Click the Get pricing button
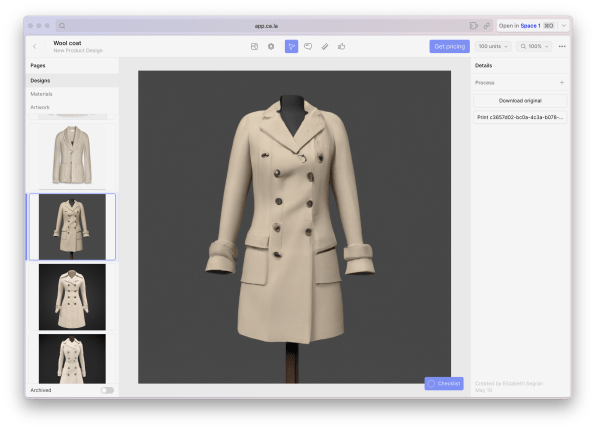 click(x=450, y=46)
